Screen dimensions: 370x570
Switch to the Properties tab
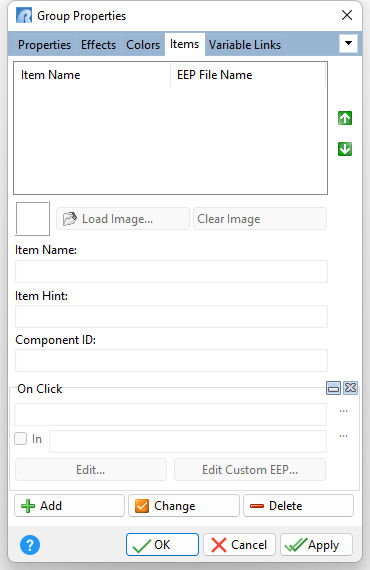pos(44,45)
